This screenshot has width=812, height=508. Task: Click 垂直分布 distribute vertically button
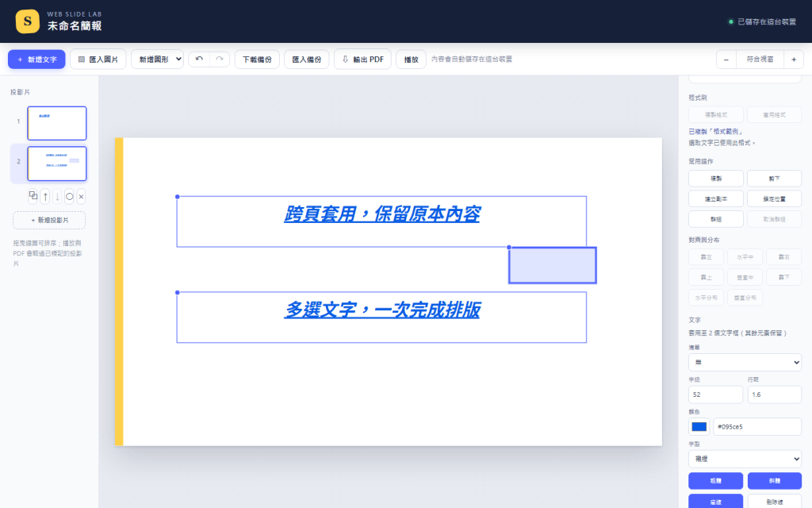[745, 298]
